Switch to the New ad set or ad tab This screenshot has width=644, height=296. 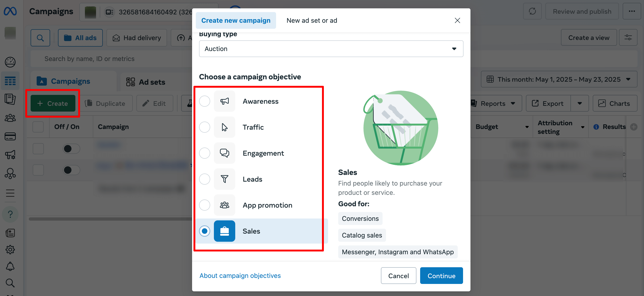(312, 20)
